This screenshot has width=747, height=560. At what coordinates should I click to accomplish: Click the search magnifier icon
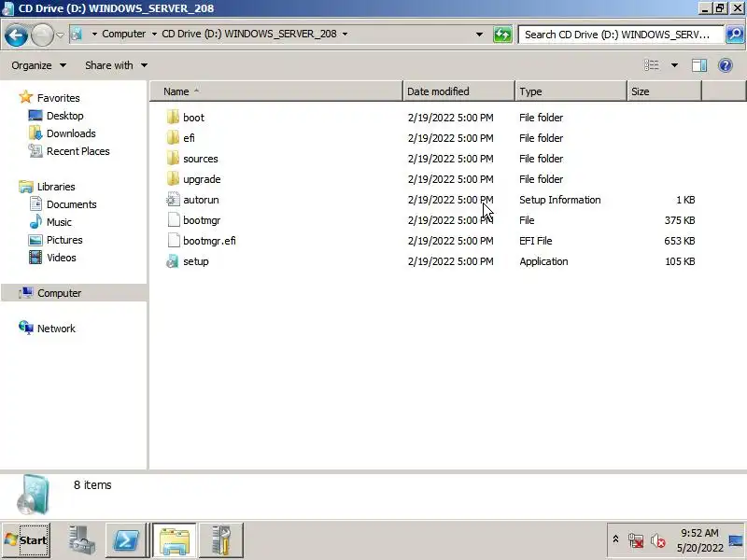(x=735, y=35)
